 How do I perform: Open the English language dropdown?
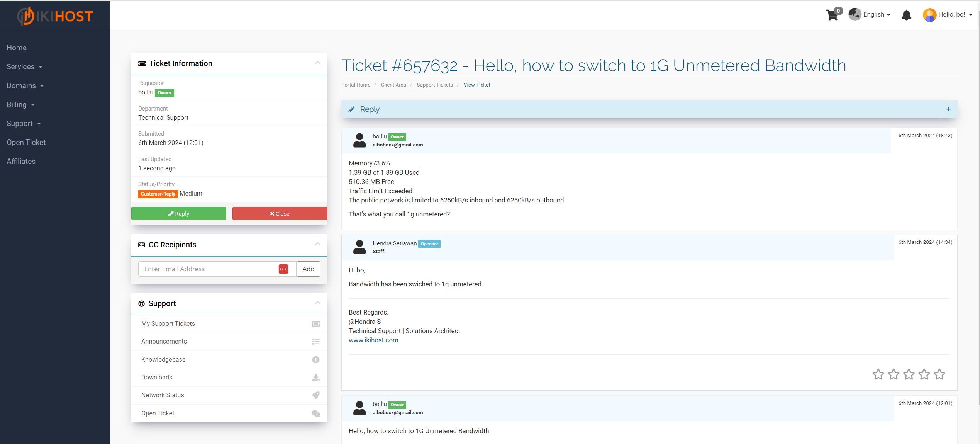point(870,14)
